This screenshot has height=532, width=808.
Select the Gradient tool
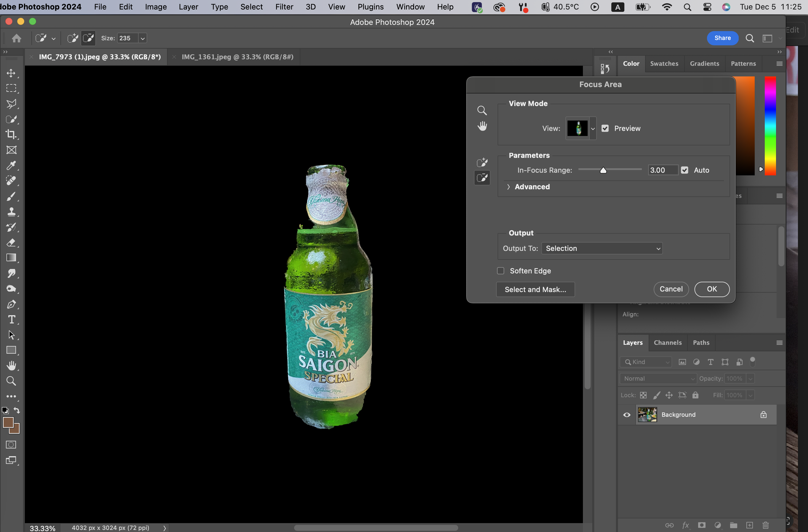tap(11, 258)
